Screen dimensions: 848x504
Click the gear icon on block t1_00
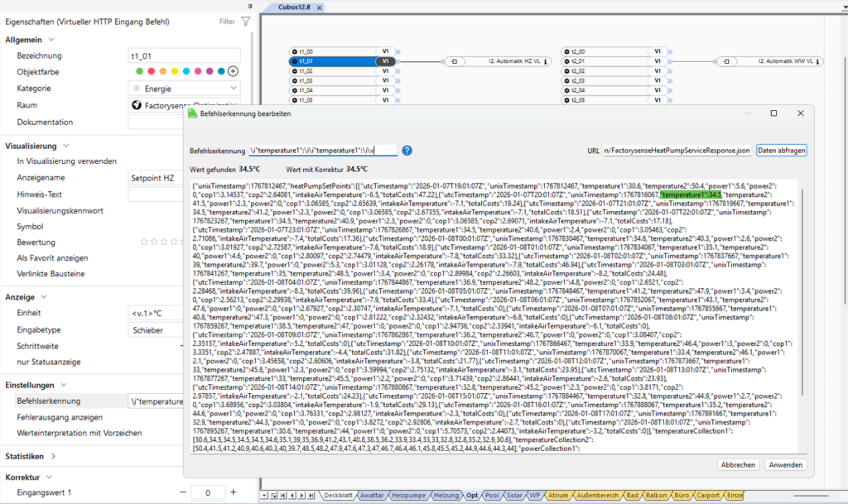tap(294, 51)
